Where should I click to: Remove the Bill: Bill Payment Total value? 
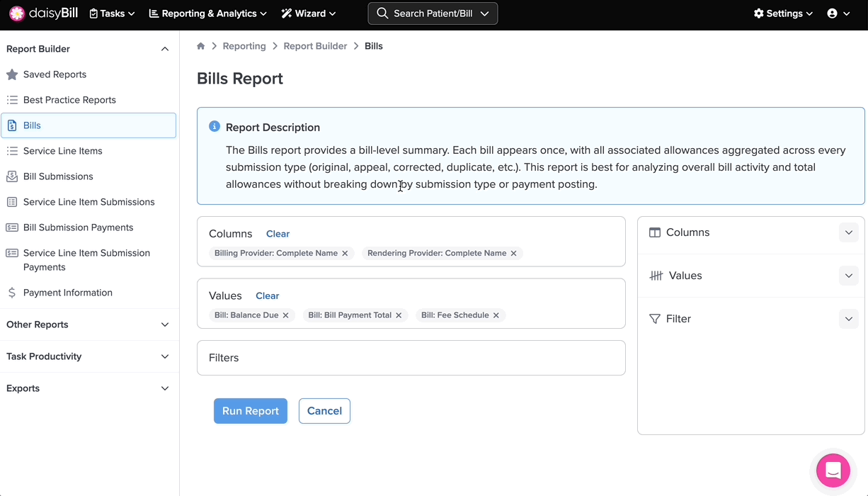tap(399, 315)
